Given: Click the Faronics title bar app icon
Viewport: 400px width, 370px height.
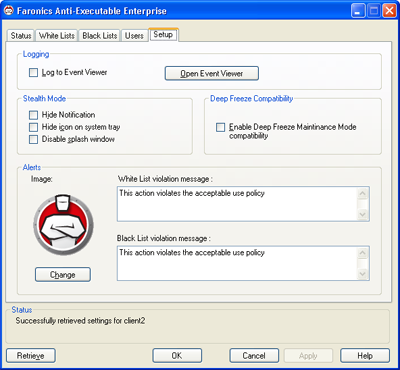Looking at the screenshot, I should pos(10,11).
